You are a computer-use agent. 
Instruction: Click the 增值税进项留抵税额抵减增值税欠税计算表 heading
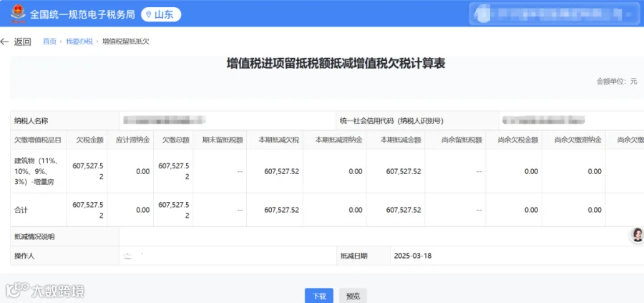(x=336, y=64)
